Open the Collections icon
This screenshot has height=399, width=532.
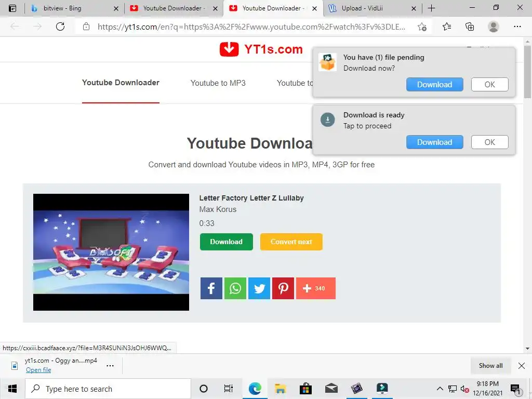(x=470, y=26)
